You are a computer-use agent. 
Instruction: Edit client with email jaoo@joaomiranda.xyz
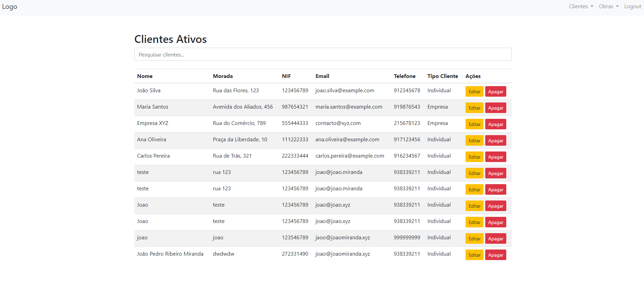(x=474, y=239)
